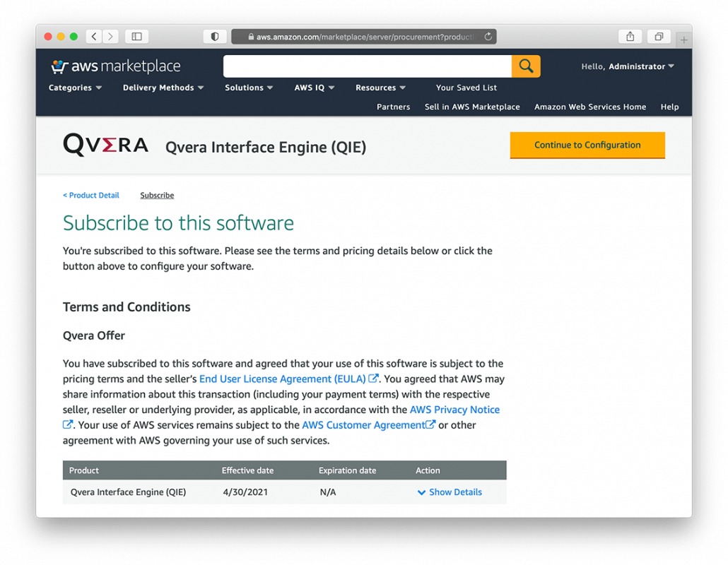The height and width of the screenshot is (565, 728).
Task: Click the lock icon in address bar
Action: (251, 37)
